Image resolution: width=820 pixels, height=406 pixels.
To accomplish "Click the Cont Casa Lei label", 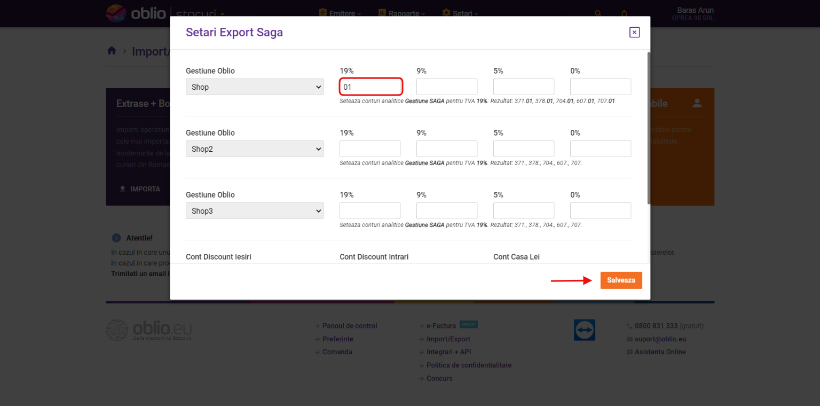I will point(517,257).
